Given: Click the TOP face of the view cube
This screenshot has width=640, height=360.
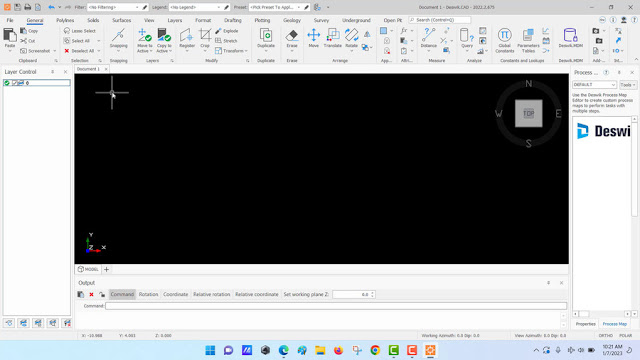Looking at the screenshot, I should pos(529,113).
